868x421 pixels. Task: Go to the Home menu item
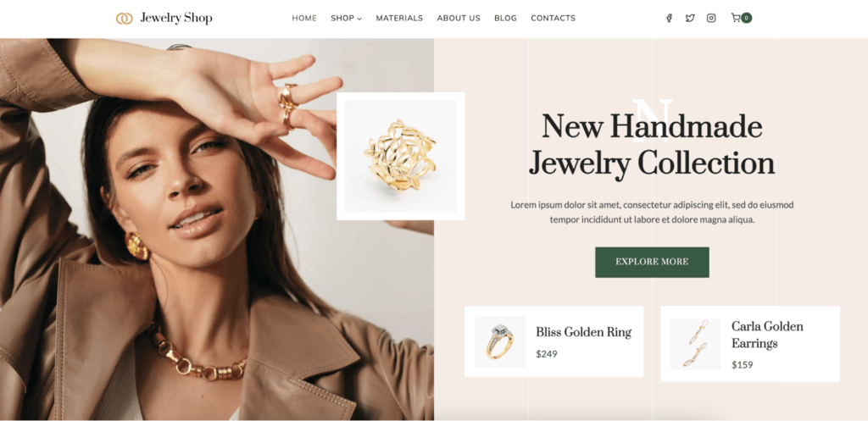(304, 19)
